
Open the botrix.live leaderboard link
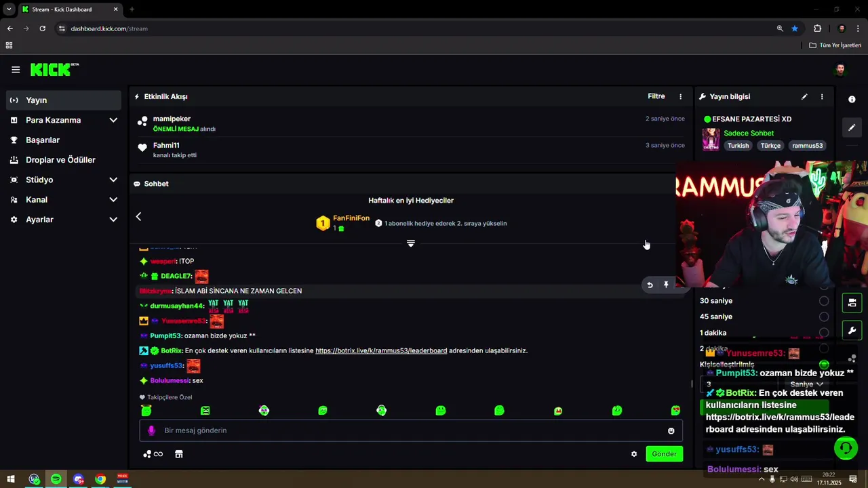(381, 350)
